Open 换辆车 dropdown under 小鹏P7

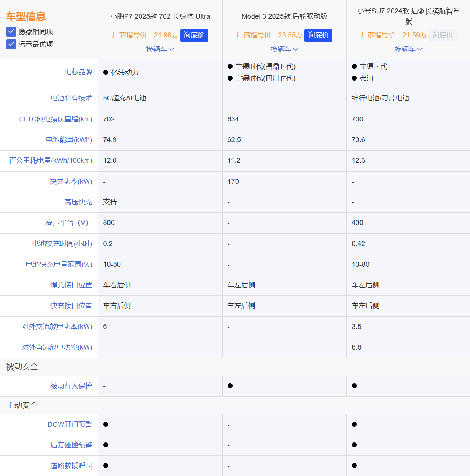point(160,49)
